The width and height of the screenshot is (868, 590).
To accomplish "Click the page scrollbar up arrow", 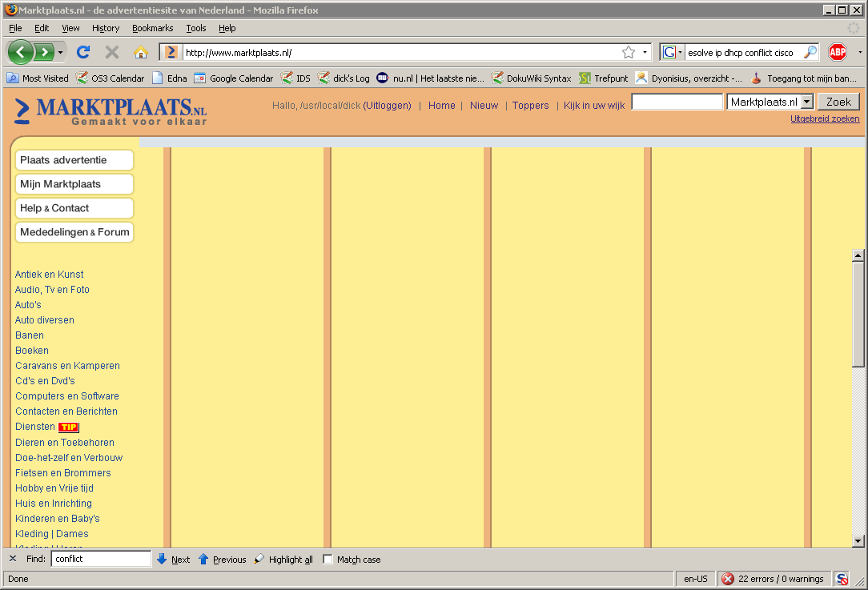I will tap(858, 255).
